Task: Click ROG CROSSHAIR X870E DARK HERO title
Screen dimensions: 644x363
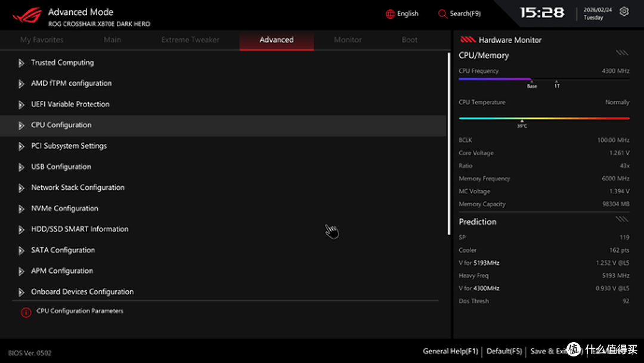Action: click(x=99, y=24)
